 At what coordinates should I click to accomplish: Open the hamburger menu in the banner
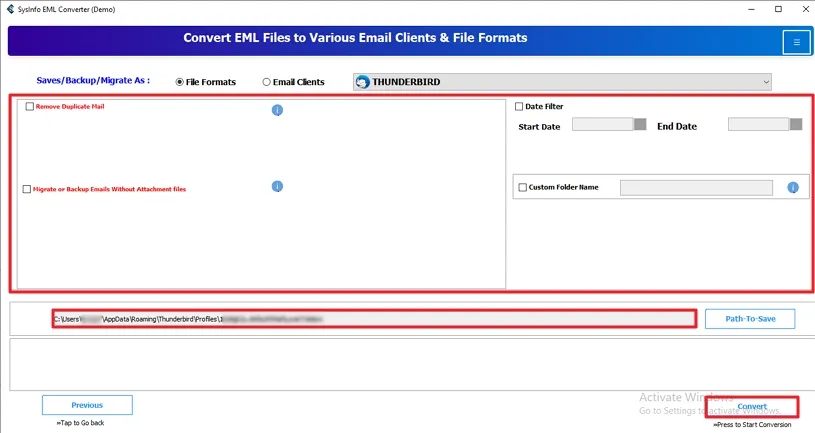coord(796,43)
